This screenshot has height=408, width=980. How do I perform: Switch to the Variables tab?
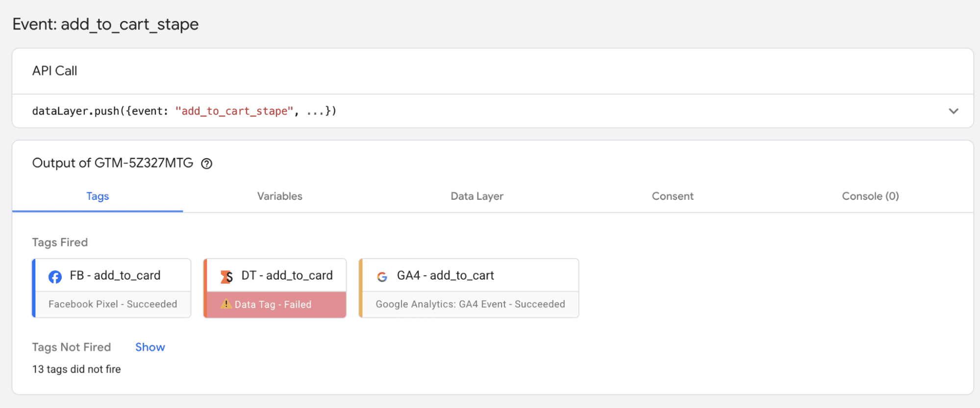[x=279, y=196]
